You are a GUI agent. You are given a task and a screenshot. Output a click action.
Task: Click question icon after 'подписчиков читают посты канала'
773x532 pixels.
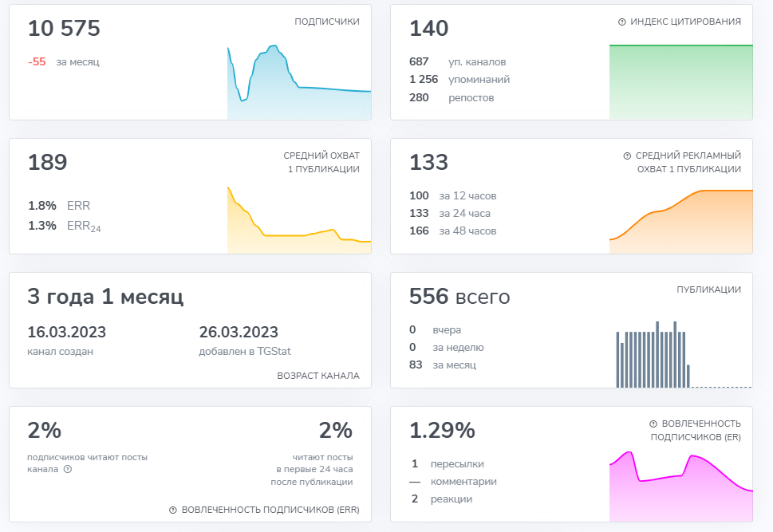point(68,470)
